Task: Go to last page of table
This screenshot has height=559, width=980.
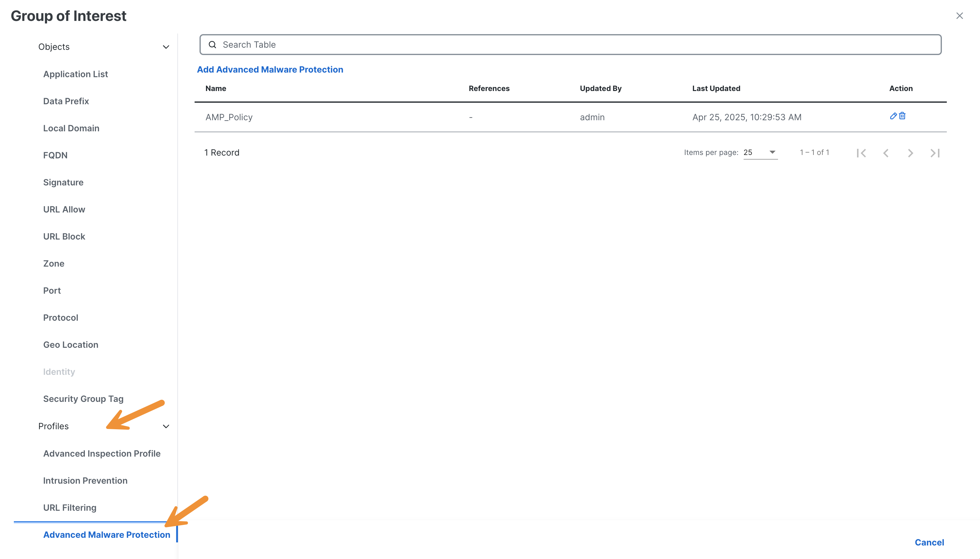Action: [x=935, y=153]
